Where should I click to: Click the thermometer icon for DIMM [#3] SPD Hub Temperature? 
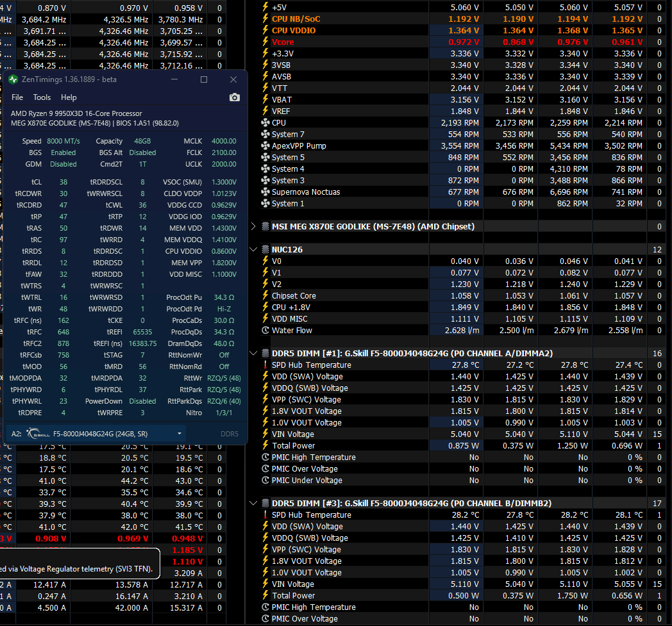265,515
